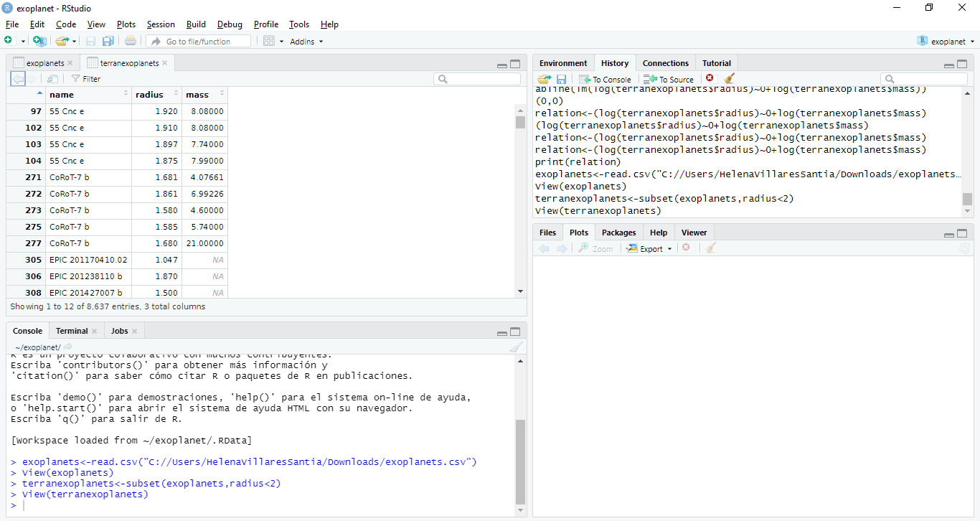The width and height of the screenshot is (980, 521).
Task: Toggle the Filter option in data viewer
Action: click(85, 79)
